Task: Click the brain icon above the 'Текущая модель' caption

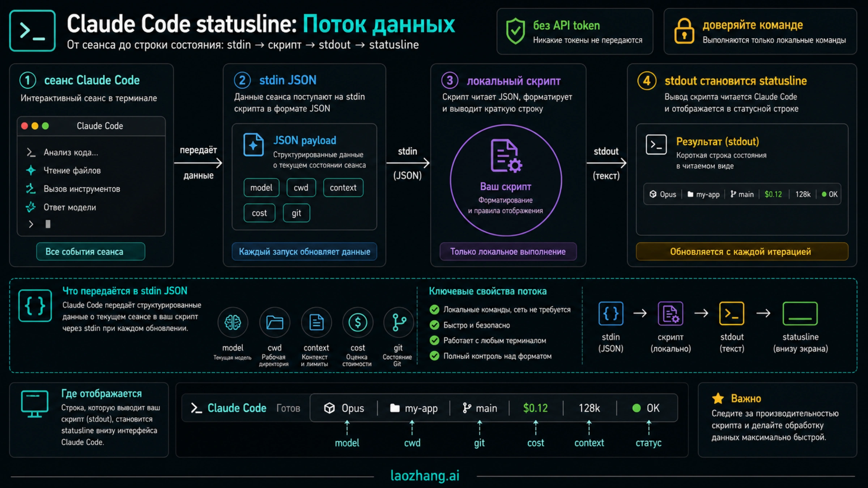Action: click(x=233, y=322)
